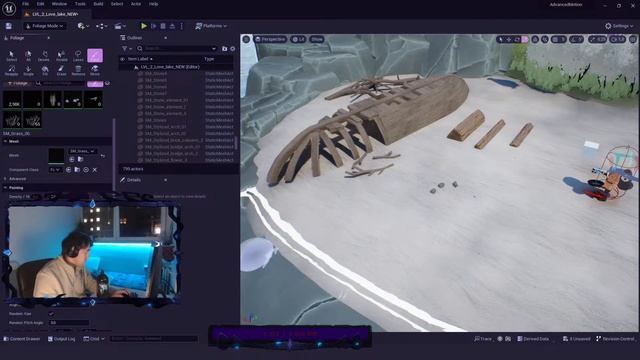Choose the foliage All selection tool
This screenshot has height=360, width=640.
point(28,56)
